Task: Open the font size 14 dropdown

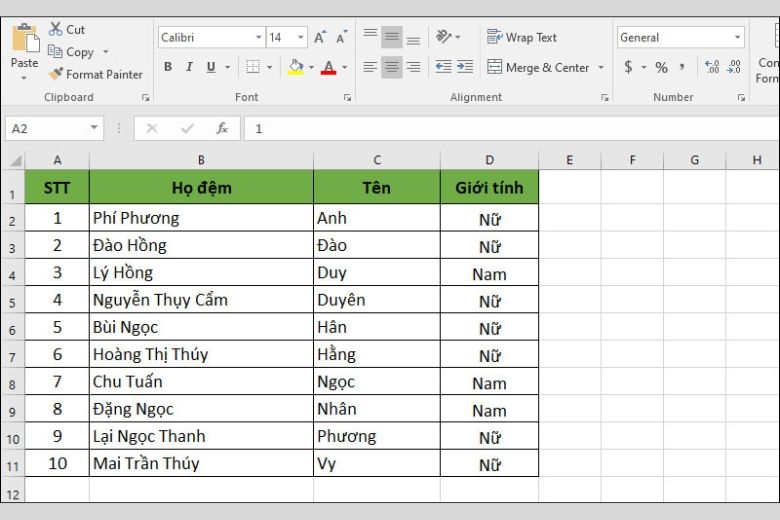Action: 300,37
